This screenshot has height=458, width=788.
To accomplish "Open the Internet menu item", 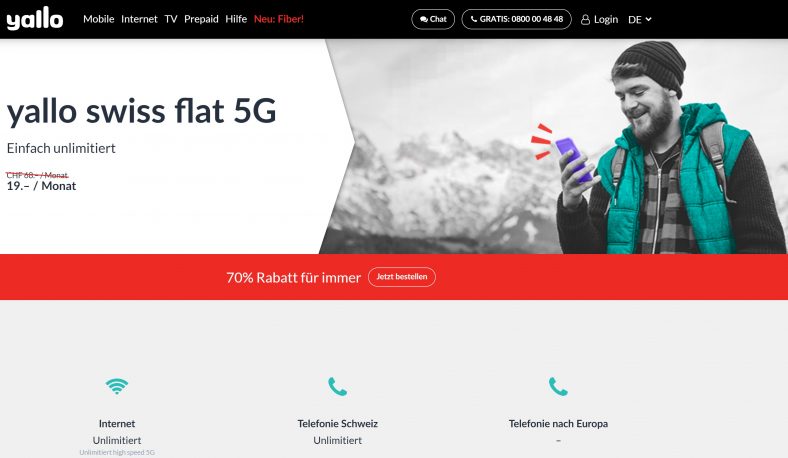I will pyautogui.click(x=139, y=19).
